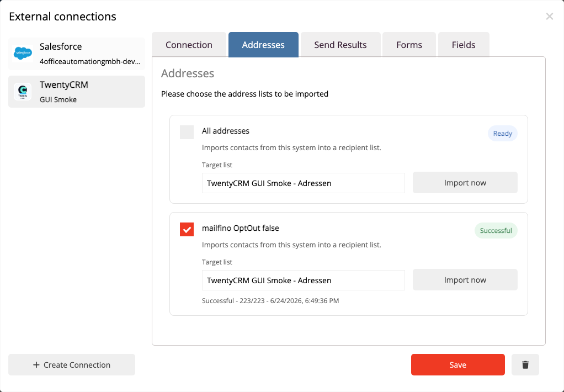Click the Create Connection button
564x392 pixels.
click(x=72, y=364)
